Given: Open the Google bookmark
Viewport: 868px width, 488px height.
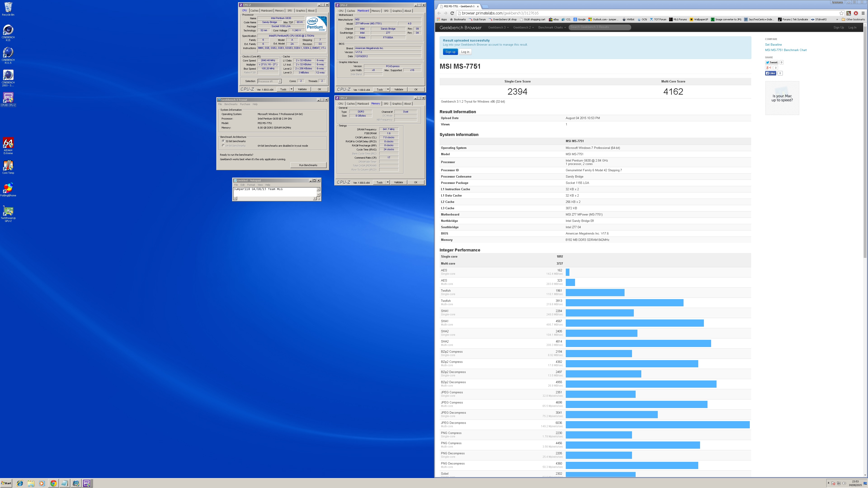Looking at the screenshot, I should [580, 19].
